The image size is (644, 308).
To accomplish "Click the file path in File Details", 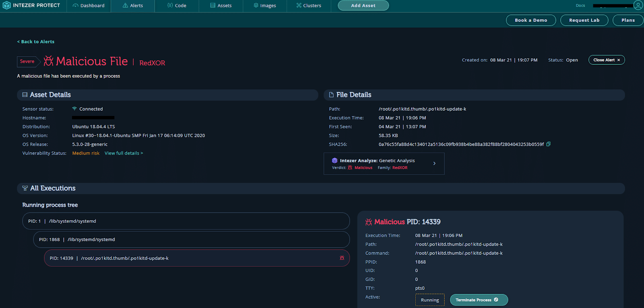I will 422,109.
